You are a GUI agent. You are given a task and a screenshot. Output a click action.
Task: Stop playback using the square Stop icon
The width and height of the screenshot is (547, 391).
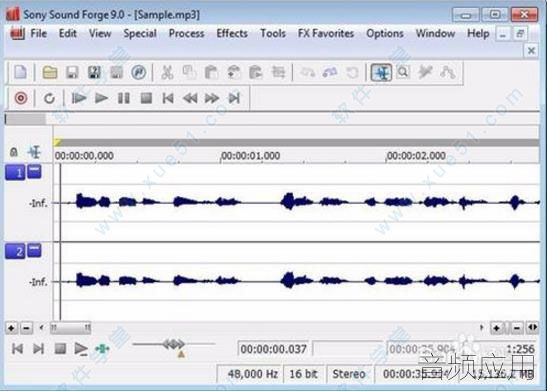pos(146,98)
